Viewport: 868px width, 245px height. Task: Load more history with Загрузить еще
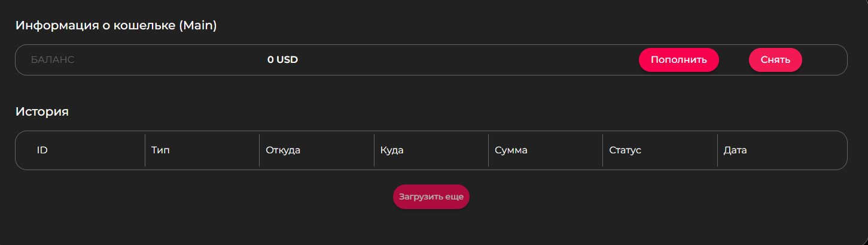coord(431,196)
